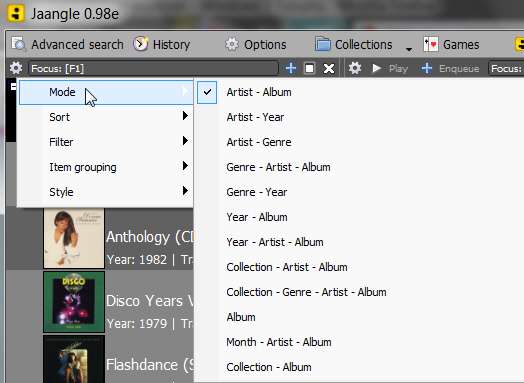Choose Genre - Year mode
524x383 pixels.
pyautogui.click(x=257, y=192)
